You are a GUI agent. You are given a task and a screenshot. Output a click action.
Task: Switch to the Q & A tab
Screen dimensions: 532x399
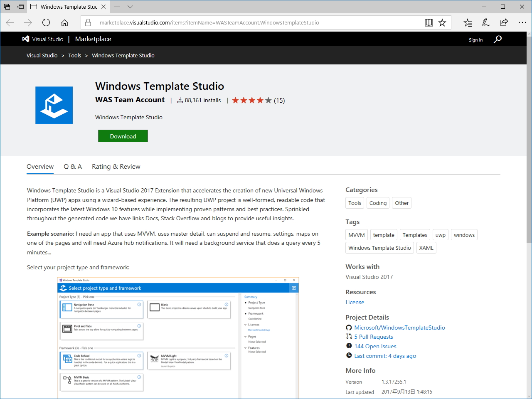[73, 166]
